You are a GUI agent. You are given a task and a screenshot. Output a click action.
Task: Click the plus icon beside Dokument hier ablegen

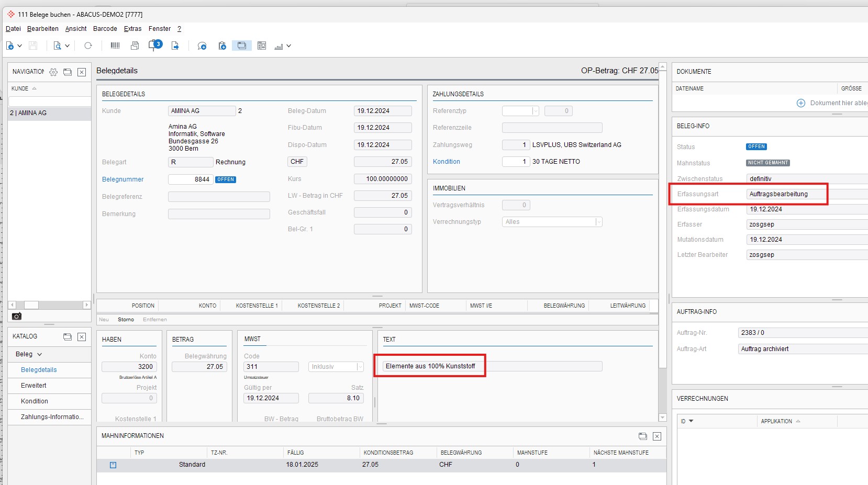(x=801, y=103)
